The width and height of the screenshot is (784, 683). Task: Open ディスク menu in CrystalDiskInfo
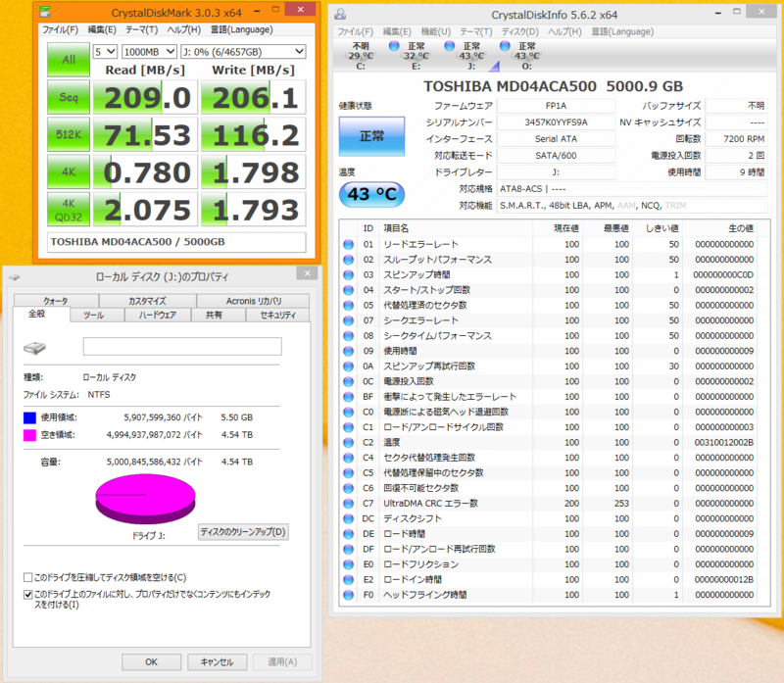(x=520, y=31)
